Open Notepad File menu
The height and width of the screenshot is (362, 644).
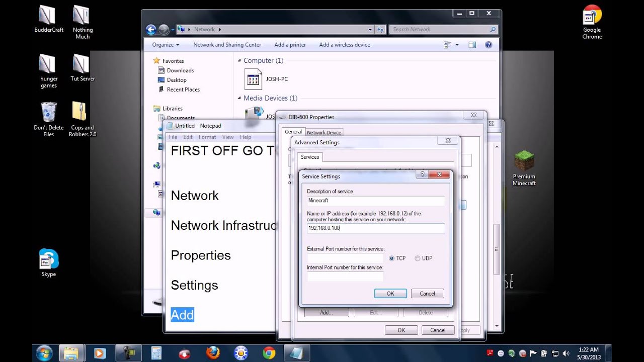173,137
